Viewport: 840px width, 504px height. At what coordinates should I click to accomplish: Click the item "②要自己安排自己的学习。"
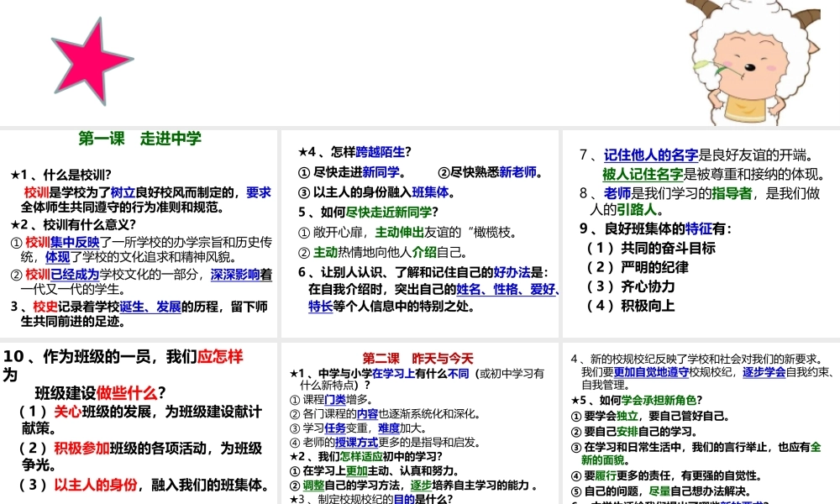[x=634, y=432]
